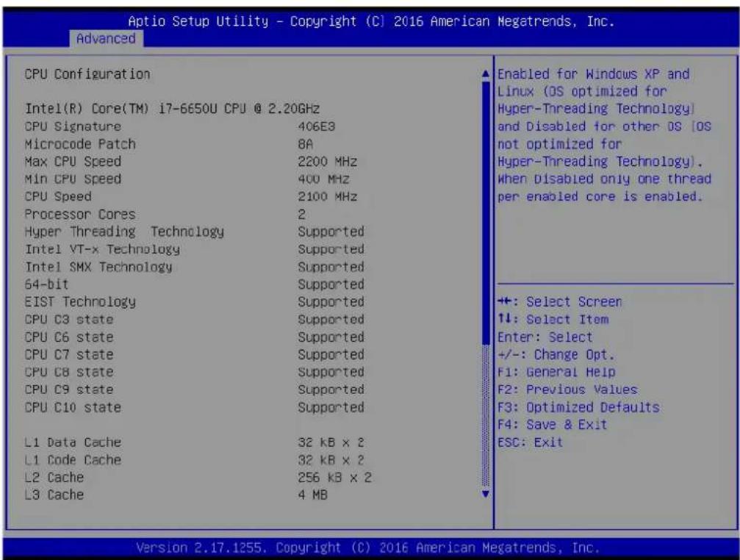This screenshot has width=740, height=560.
Task: Select the L1 Data Cache label
Action: point(73,442)
